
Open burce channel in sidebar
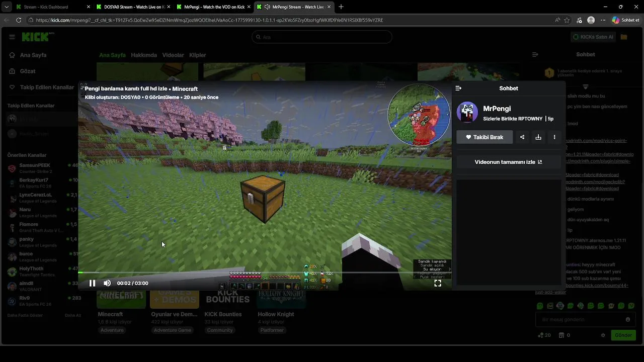[43, 257]
